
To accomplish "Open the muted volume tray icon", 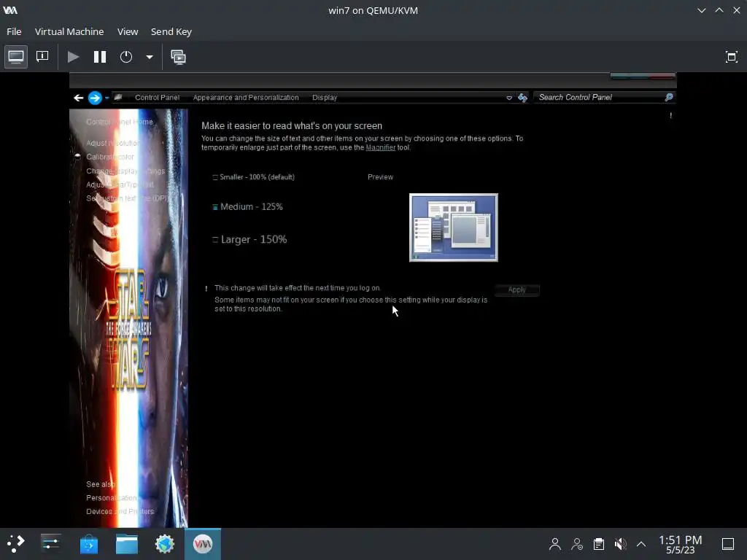I will (620, 544).
